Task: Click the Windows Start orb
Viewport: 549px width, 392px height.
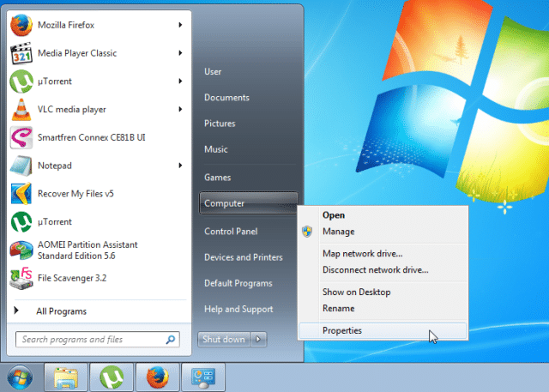Action: (20, 378)
